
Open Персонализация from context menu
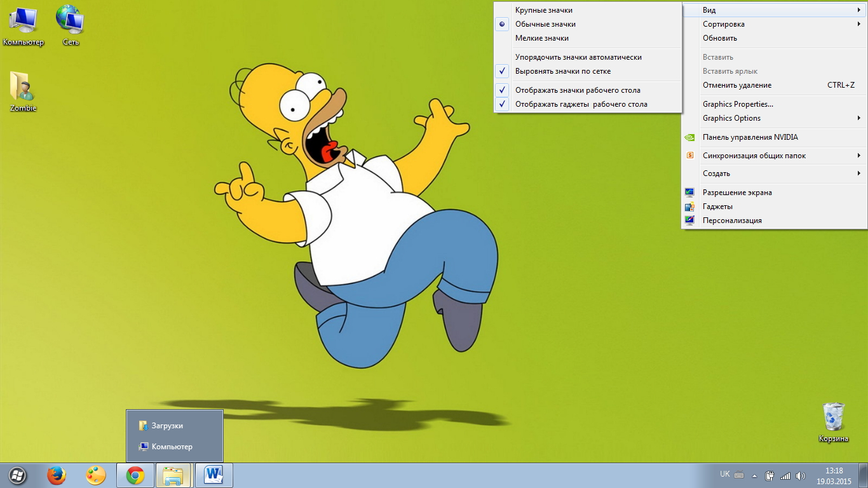[x=774, y=220]
